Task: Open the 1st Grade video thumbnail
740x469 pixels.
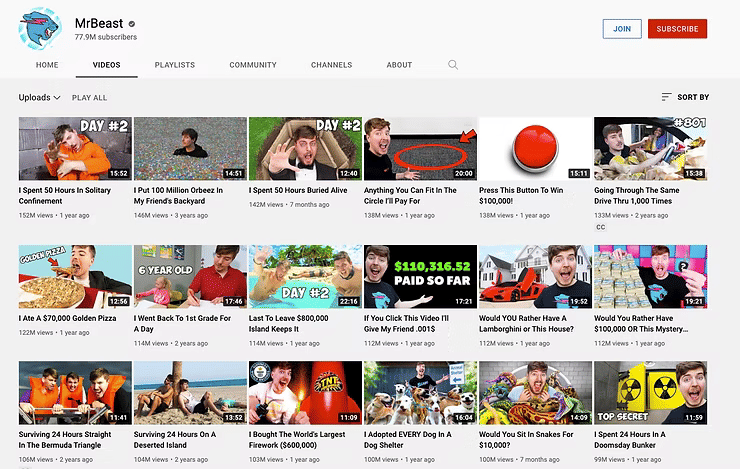Action: (x=190, y=276)
